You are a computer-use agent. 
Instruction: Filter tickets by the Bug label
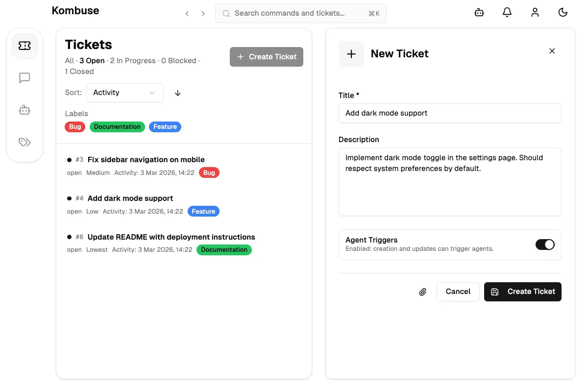(x=74, y=126)
